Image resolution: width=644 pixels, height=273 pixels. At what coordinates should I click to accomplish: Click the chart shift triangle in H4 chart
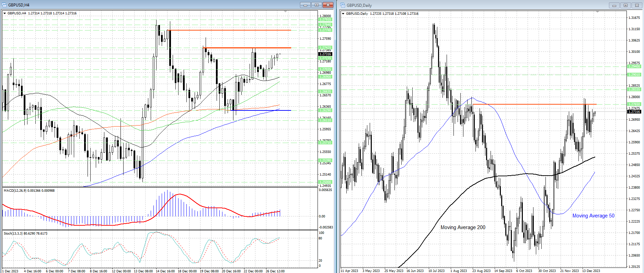click(x=286, y=12)
